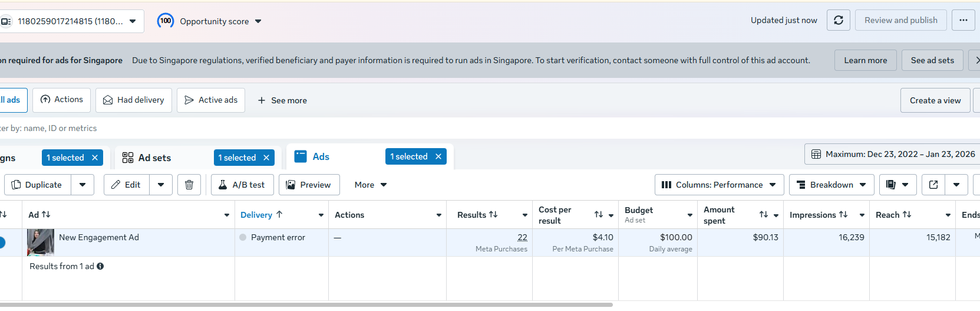Image resolution: width=980 pixels, height=311 pixels.
Task: Open the Breakdown dropdown
Action: click(831, 185)
